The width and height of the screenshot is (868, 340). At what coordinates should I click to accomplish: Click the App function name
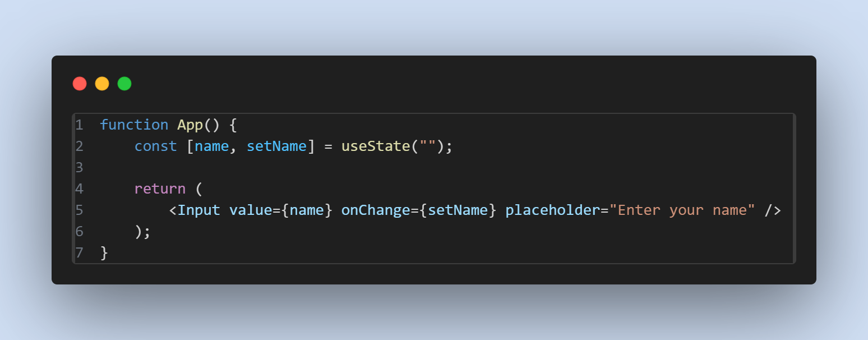190,125
